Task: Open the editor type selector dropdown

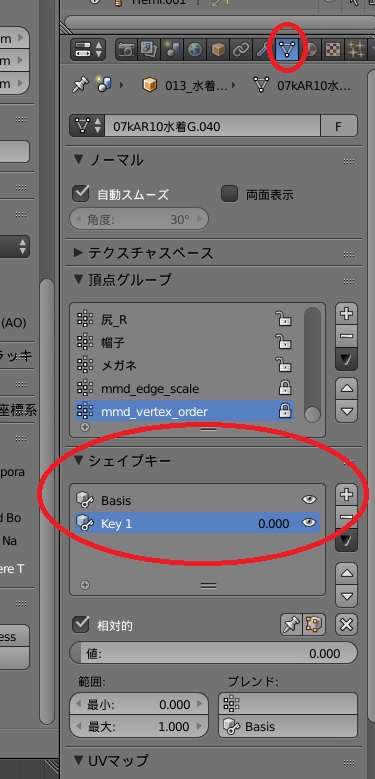Action: [88, 50]
